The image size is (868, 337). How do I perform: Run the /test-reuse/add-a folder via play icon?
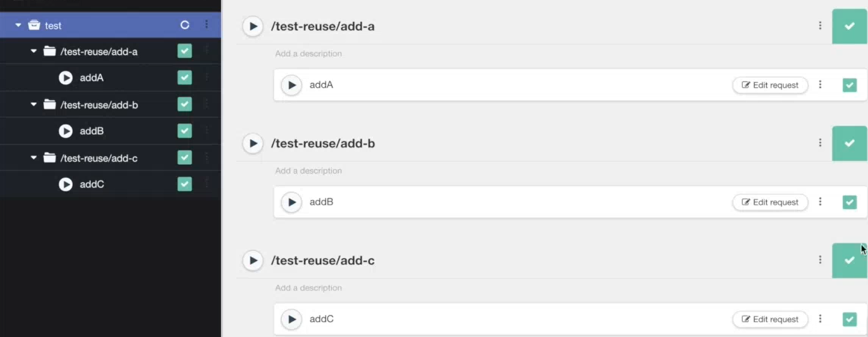[x=253, y=26]
